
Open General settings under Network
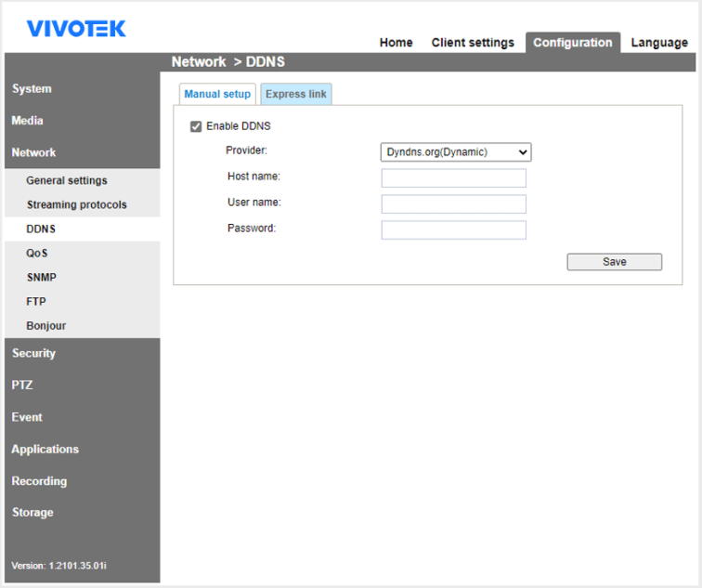[67, 181]
